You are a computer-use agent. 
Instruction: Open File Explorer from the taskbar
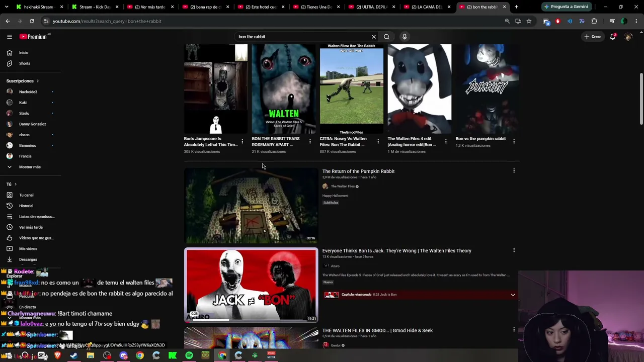(x=91, y=356)
